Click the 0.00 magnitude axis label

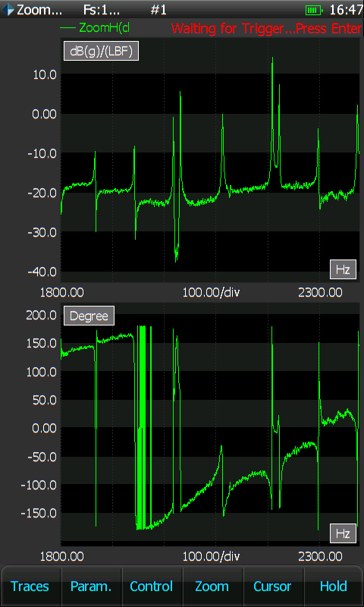43,114
